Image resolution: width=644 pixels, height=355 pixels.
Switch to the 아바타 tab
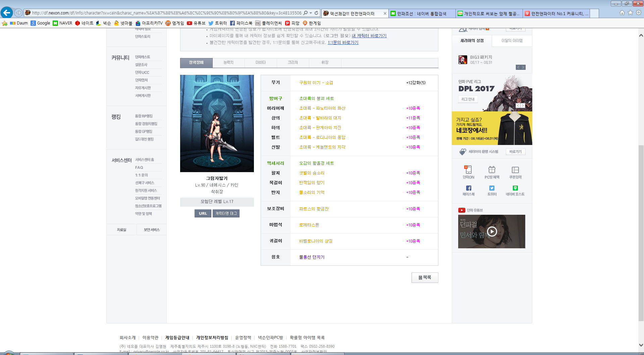pyautogui.click(x=261, y=63)
